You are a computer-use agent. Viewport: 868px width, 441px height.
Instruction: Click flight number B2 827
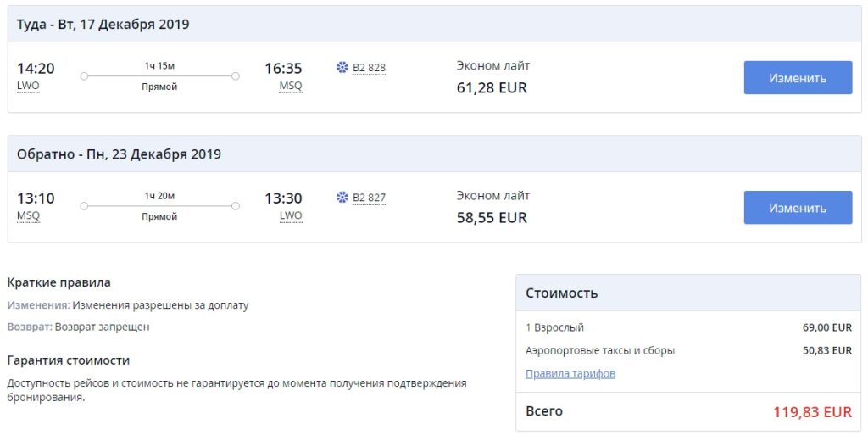point(369,198)
